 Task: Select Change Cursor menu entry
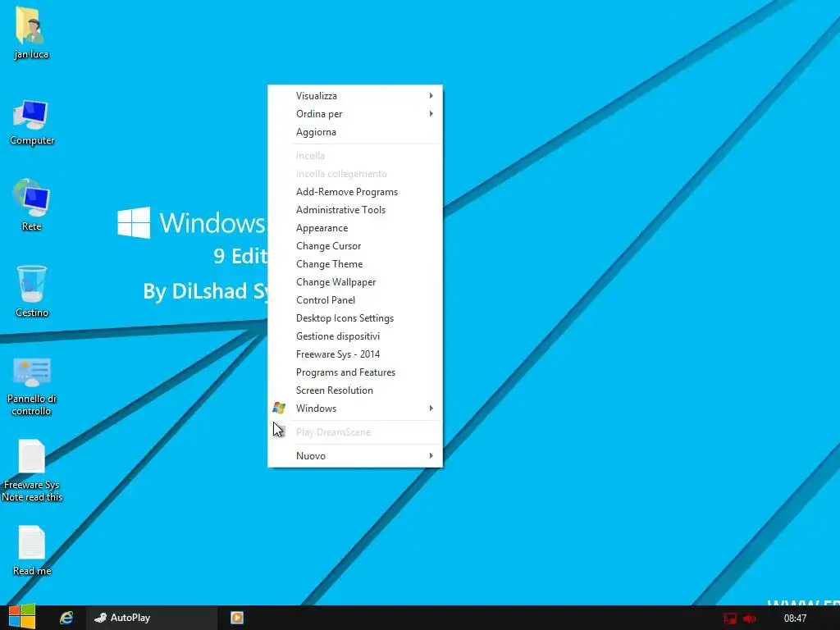pos(355,246)
